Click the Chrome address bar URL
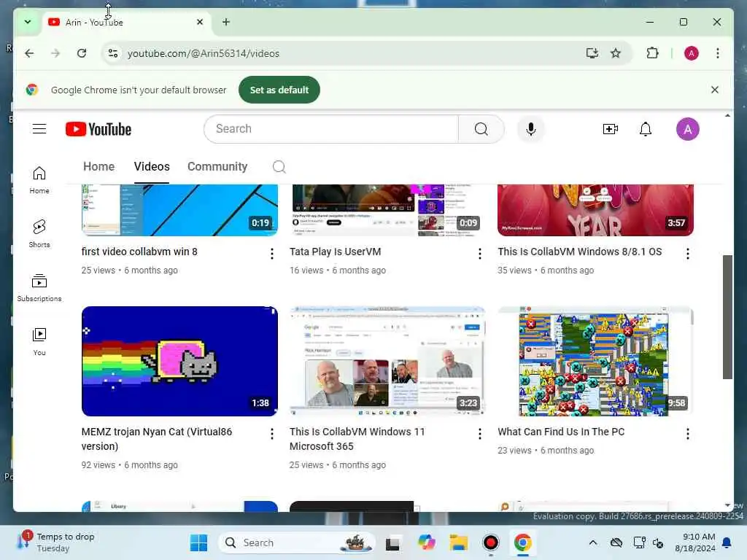 pyautogui.click(x=204, y=53)
